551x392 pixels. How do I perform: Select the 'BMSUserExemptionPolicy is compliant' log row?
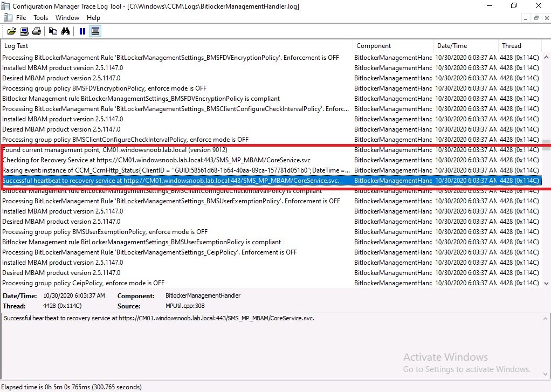(271, 242)
